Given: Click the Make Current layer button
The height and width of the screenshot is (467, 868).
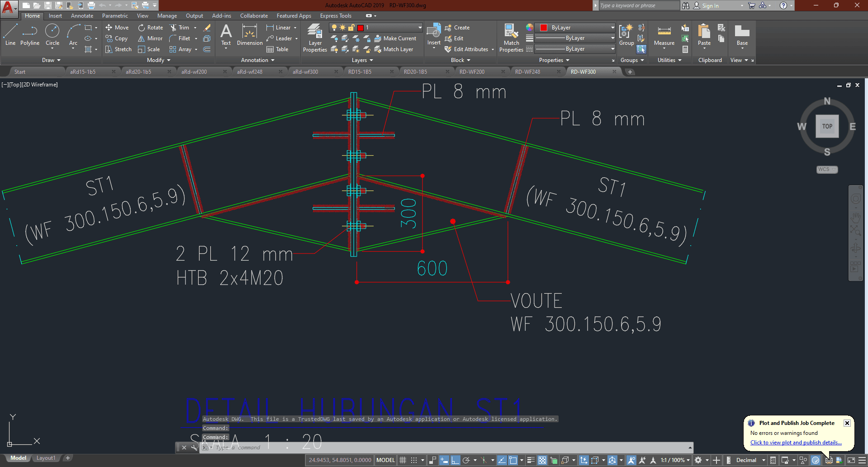Looking at the screenshot, I should (396, 38).
